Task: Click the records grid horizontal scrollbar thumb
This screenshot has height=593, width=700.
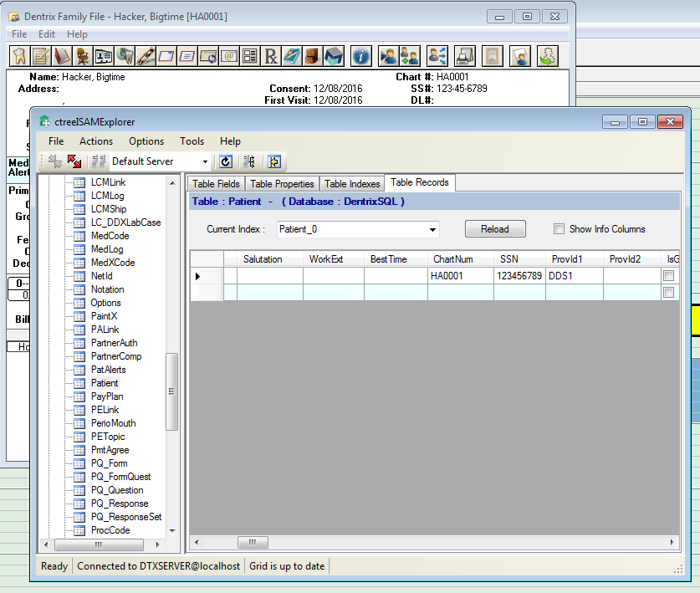Action: (253, 543)
